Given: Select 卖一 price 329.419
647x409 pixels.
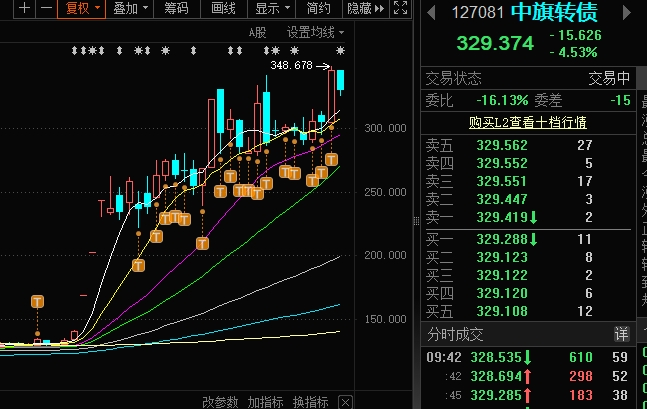Looking at the screenshot, I should click(x=502, y=217).
